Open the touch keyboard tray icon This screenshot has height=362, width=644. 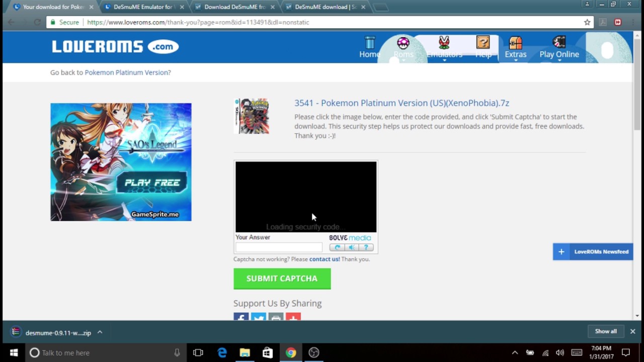point(577,352)
